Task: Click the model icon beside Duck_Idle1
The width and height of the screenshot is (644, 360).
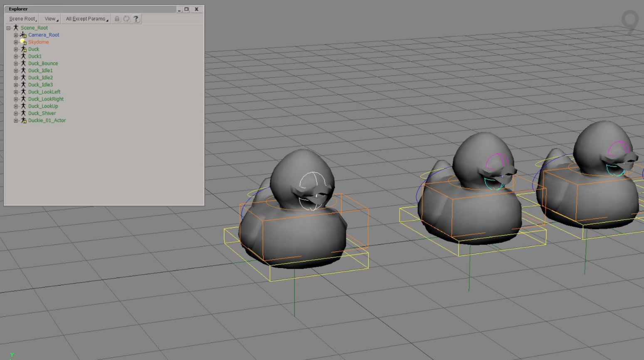Action: [23, 70]
